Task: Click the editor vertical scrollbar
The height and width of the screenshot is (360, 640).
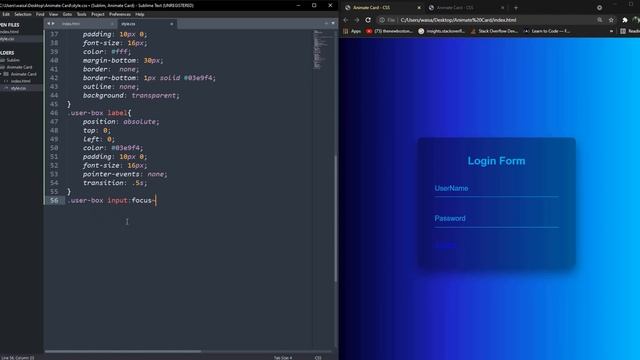Action: 336,218
